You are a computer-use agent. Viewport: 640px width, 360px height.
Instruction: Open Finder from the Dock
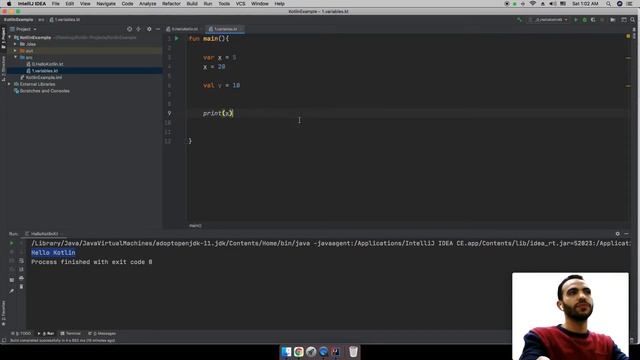tap(286, 351)
